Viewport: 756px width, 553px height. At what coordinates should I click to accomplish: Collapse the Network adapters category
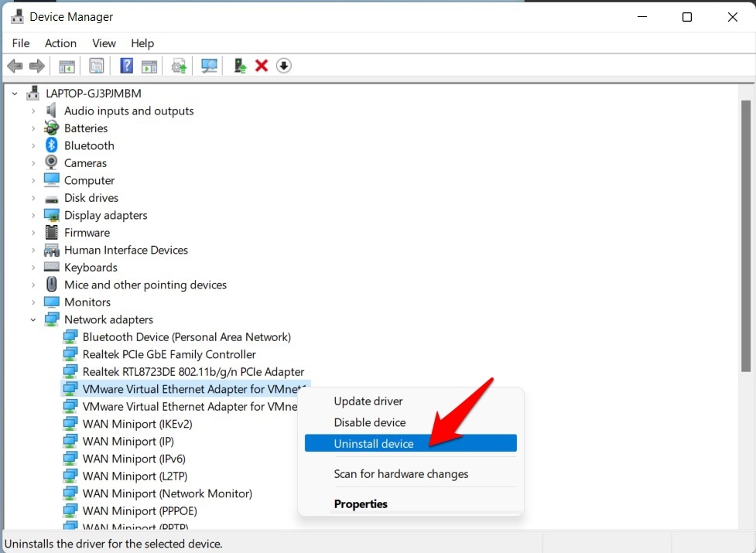[33, 319]
